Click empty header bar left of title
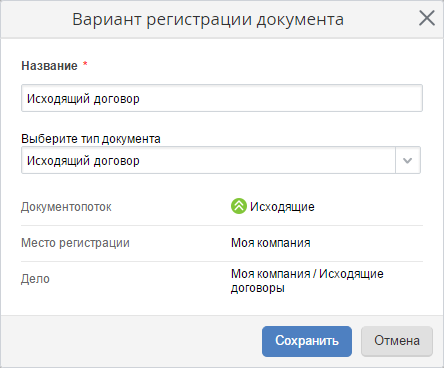The width and height of the screenshot is (444, 368). pos(37,19)
